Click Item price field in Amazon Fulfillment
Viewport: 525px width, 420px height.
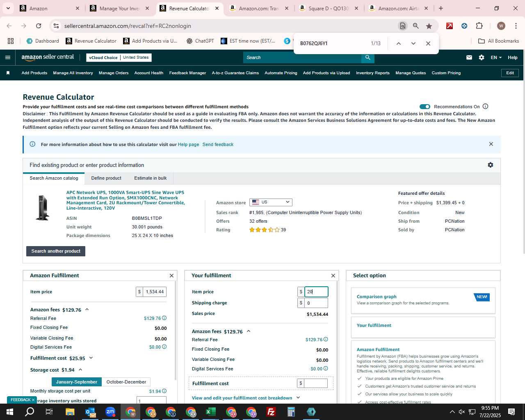tap(155, 292)
